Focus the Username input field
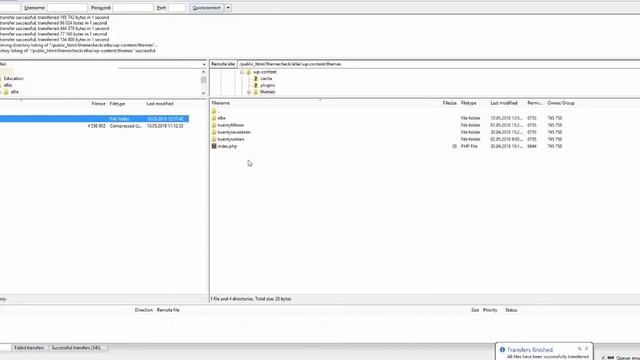 67,8
